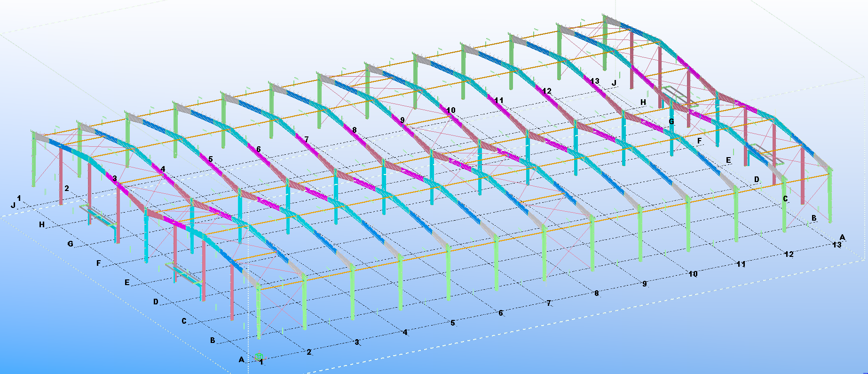This screenshot has width=868, height=374.
Task: Click the origin axis marker at grid A-1
Action: tap(258, 357)
